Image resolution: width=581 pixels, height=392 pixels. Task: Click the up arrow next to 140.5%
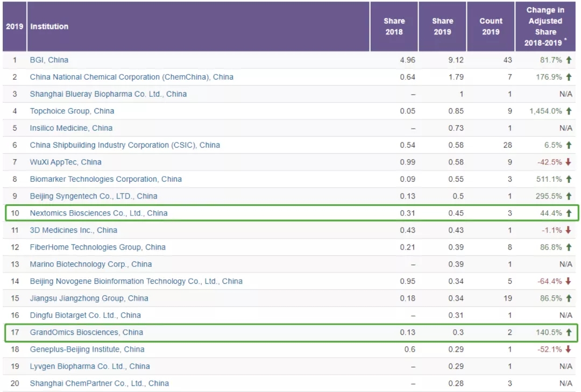coord(569,333)
